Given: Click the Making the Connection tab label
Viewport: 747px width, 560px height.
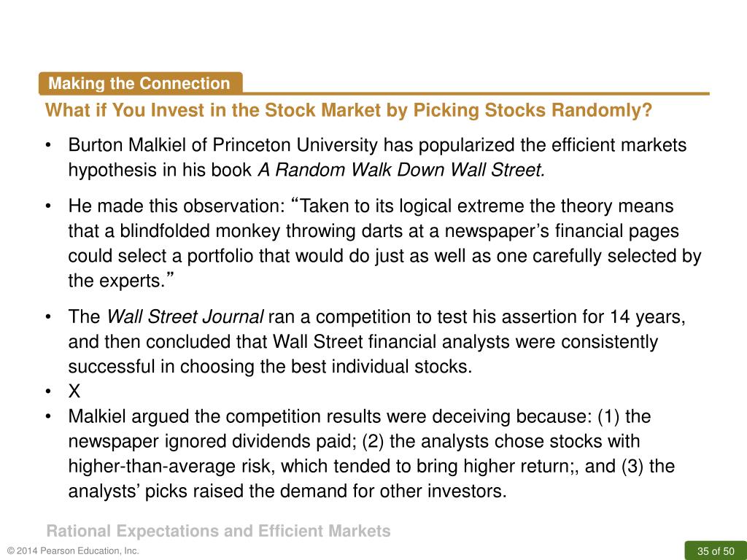Looking at the screenshot, I should (x=139, y=83).
